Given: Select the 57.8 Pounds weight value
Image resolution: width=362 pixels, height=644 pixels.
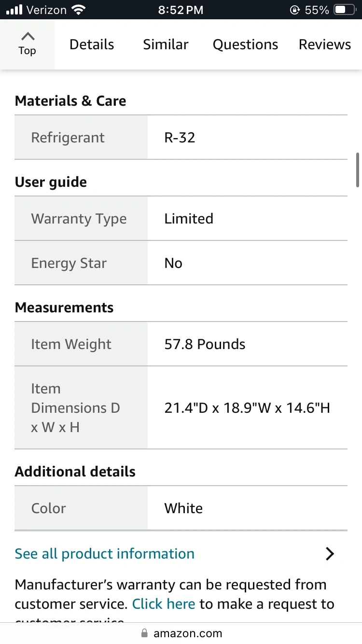Looking at the screenshot, I should click(x=205, y=344).
